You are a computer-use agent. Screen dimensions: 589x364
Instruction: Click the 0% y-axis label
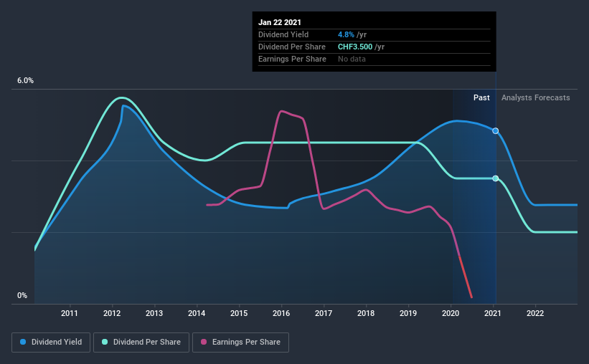(x=22, y=296)
